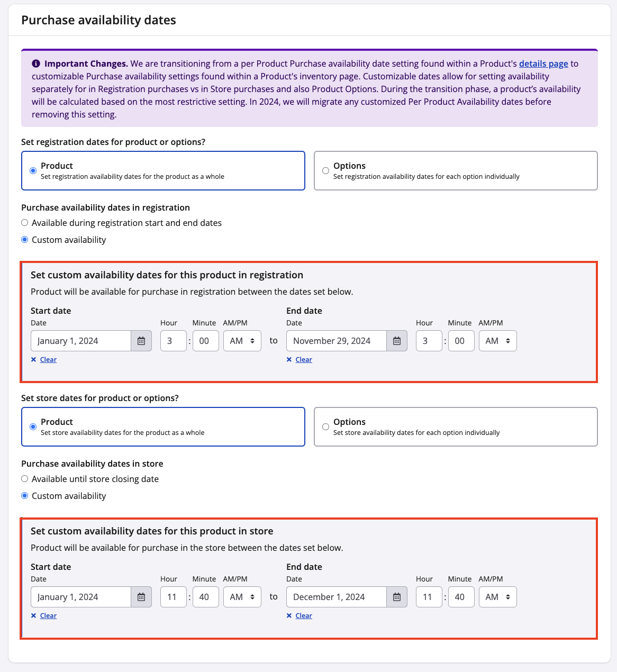Screen dimensions: 617x672
Task: Click the Minute field for registration start date
Action: pos(205,341)
